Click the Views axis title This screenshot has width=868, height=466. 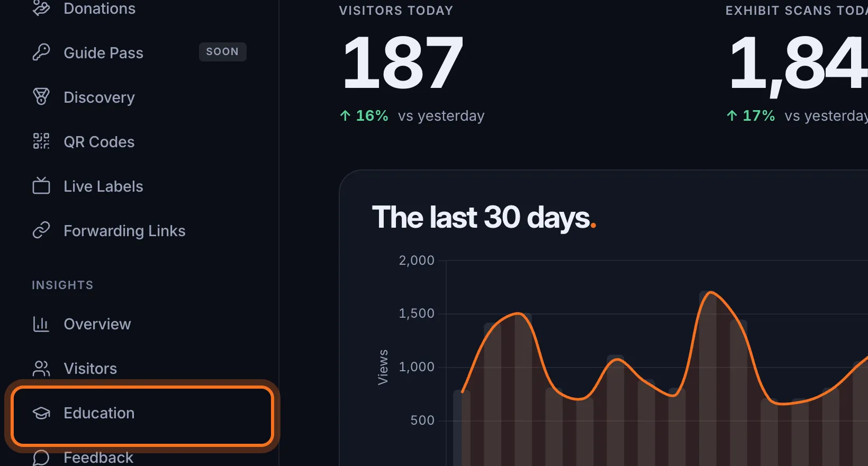point(383,367)
